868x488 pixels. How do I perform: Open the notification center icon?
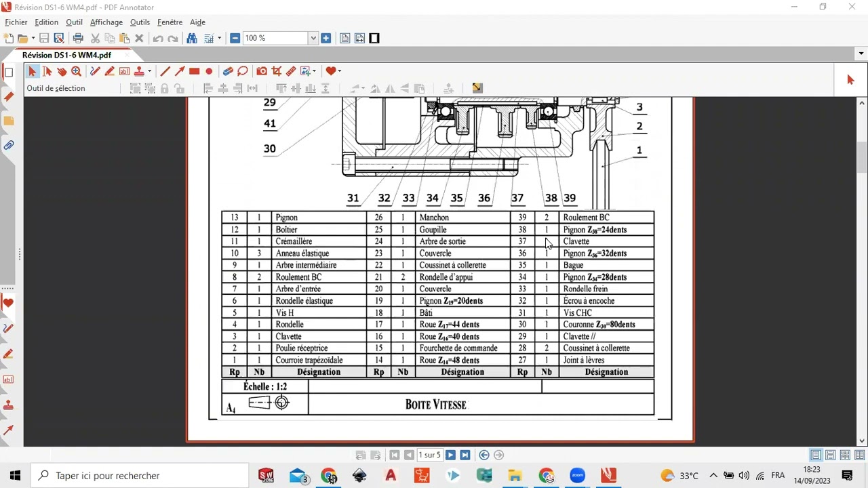point(847,476)
